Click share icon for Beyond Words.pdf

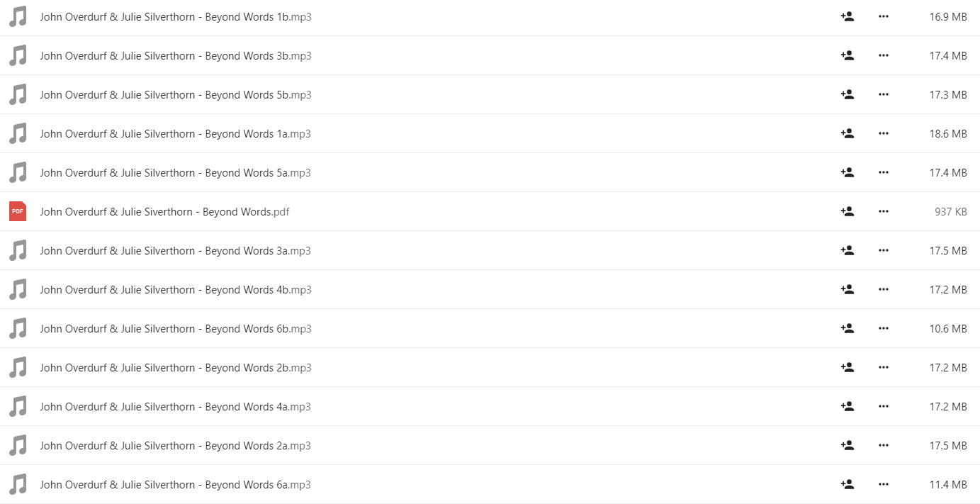pos(847,211)
